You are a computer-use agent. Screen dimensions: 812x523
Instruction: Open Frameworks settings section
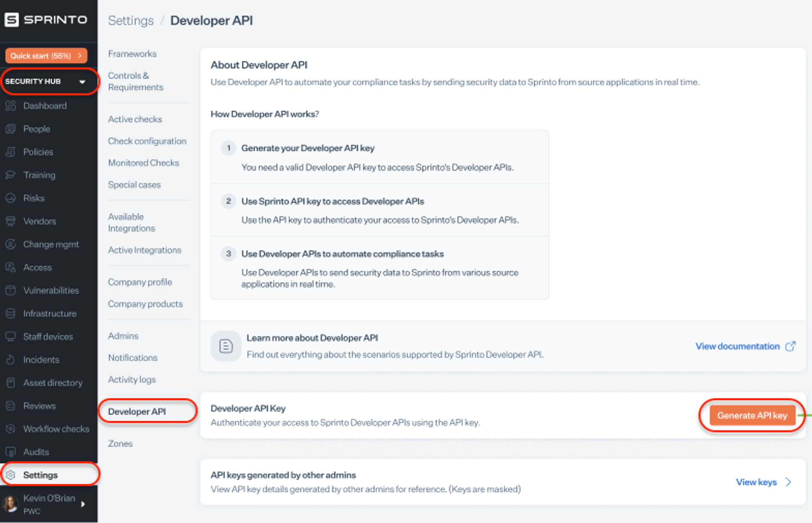[132, 54]
